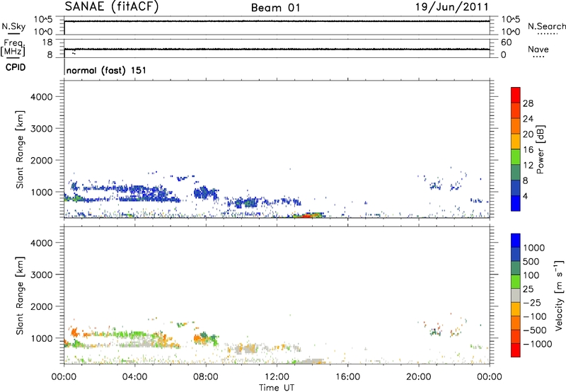Click the Nave label

[538, 49]
